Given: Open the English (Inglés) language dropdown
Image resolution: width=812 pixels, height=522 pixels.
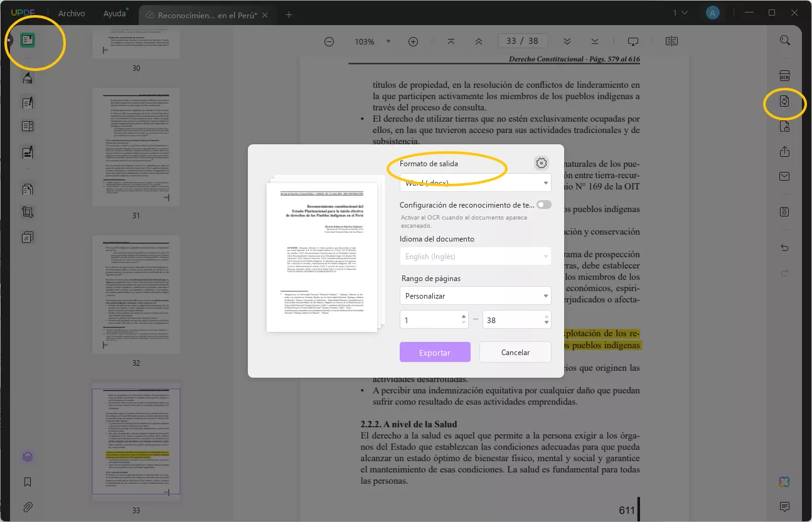Looking at the screenshot, I should pyautogui.click(x=475, y=257).
